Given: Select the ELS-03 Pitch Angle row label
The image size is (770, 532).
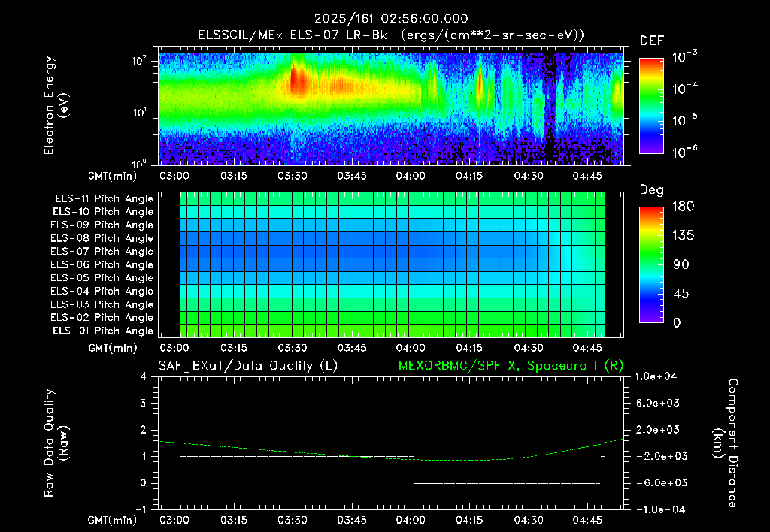Looking at the screenshot, I should tap(102, 304).
